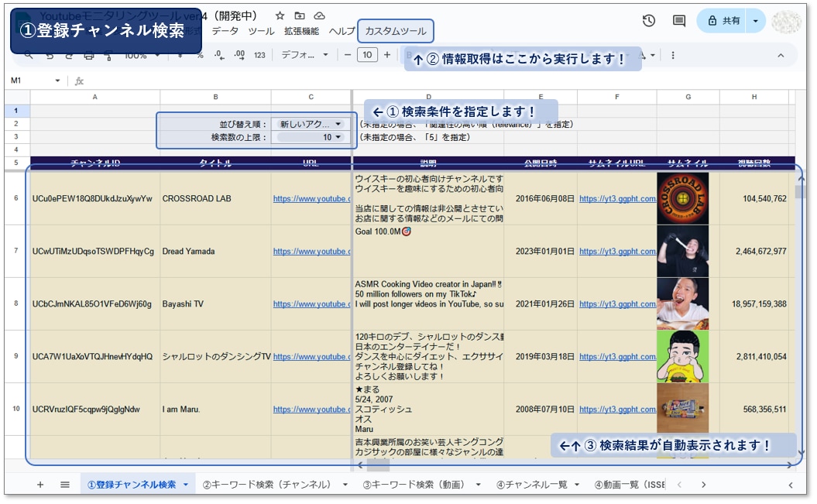Click the font size field showing 10
This screenshot has width=817, height=504.
(367, 55)
